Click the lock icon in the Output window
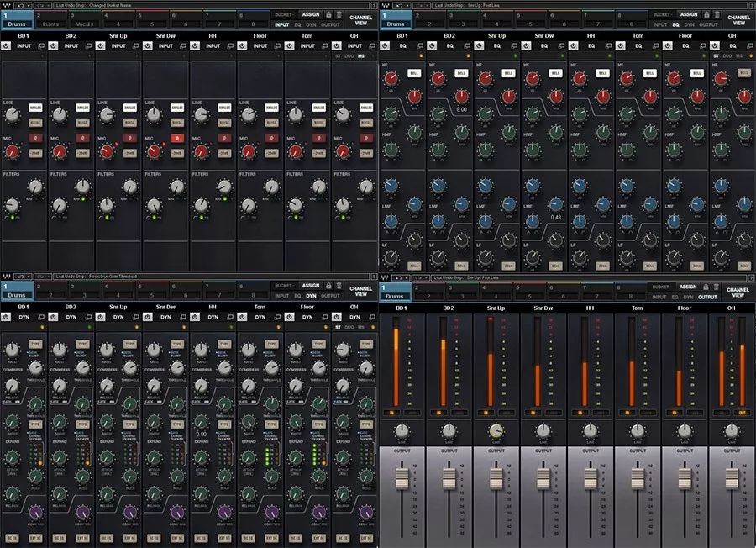The height and width of the screenshot is (548, 756). point(706,287)
